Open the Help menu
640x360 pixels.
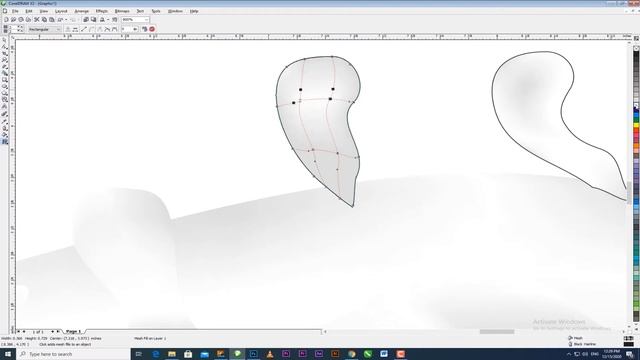tap(194, 11)
